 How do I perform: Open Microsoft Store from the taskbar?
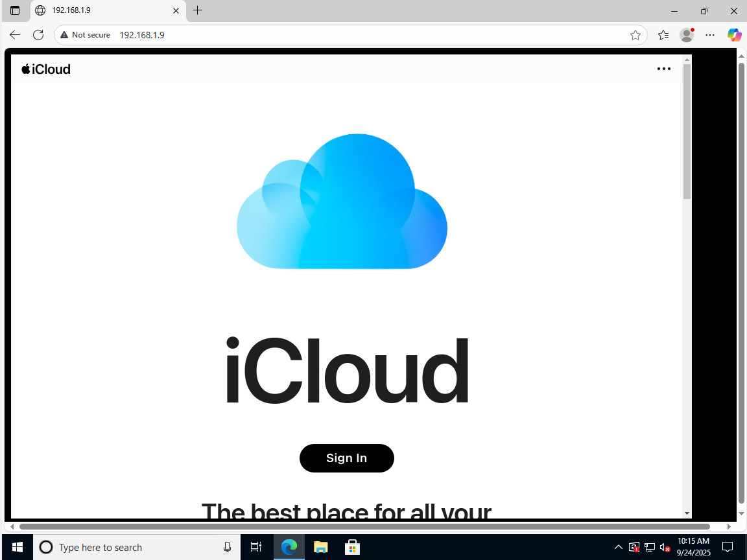(352, 547)
